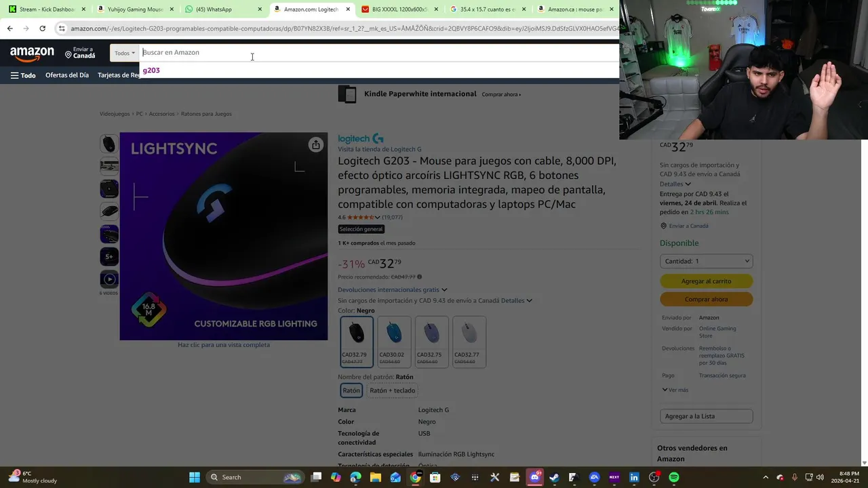The height and width of the screenshot is (488, 868).
Task: Click Agregar al carrito button
Action: (706, 281)
